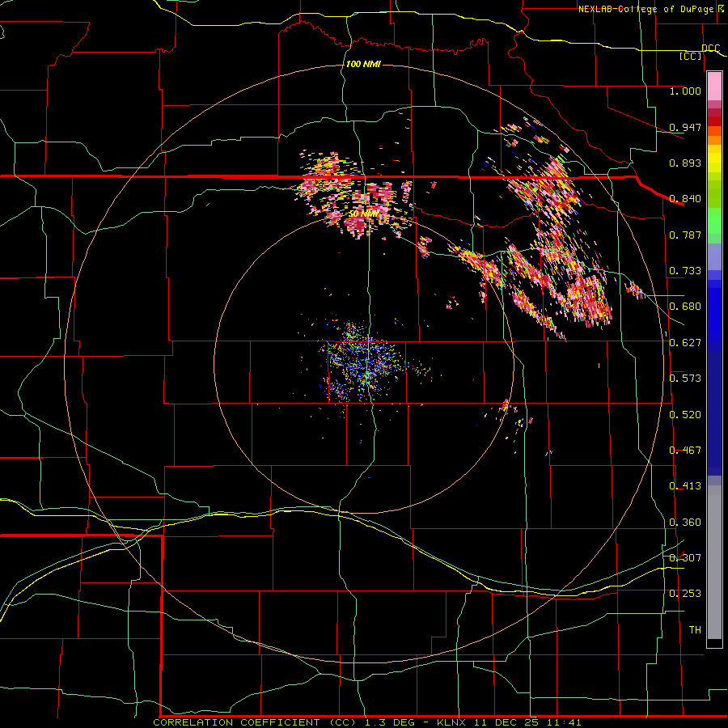
Task: Select the 0.733 legend value
Action: coord(685,270)
